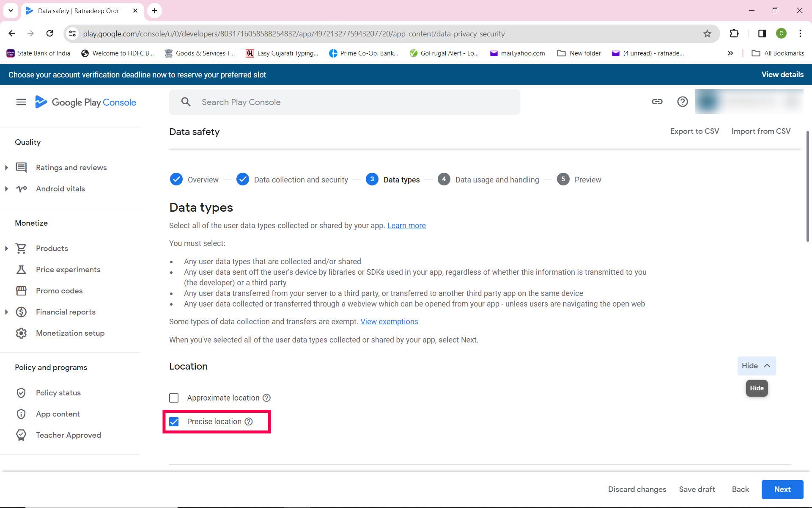The height and width of the screenshot is (508, 812).
Task: Click the copy link icon in header
Action: (657, 102)
